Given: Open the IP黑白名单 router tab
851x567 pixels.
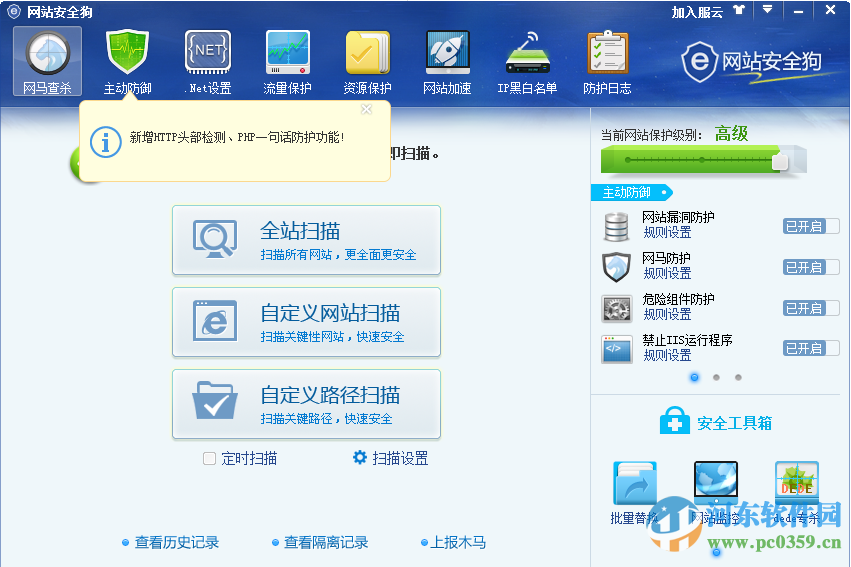Looking at the screenshot, I should (x=527, y=61).
